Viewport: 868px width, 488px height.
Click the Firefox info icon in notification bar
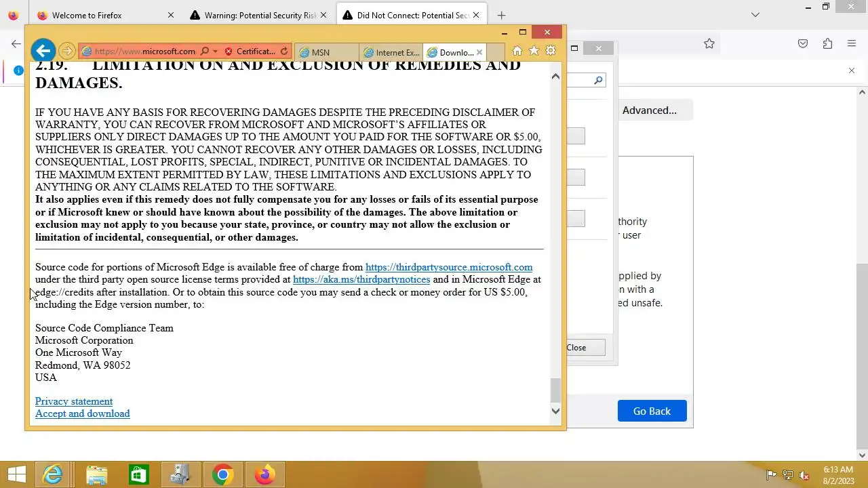click(19, 70)
